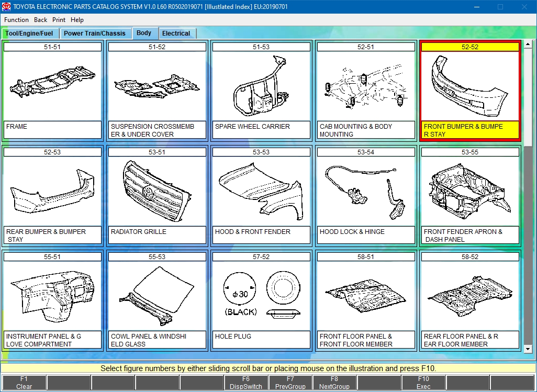This screenshot has width=537, height=392.
Task: Switch to the Power Train/Chassis tab
Action: [x=95, y=33]
